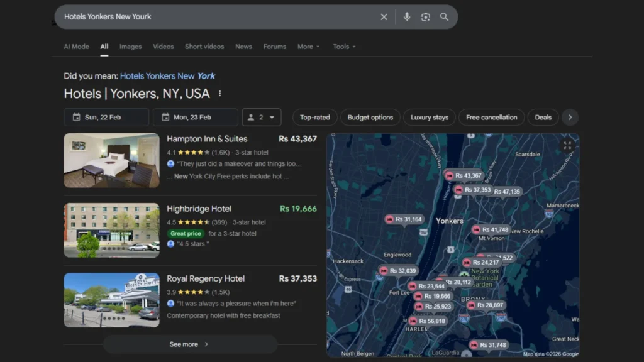644x362 pixels.
Task: Switch to the Videos tab
Action: click(163, 47)
